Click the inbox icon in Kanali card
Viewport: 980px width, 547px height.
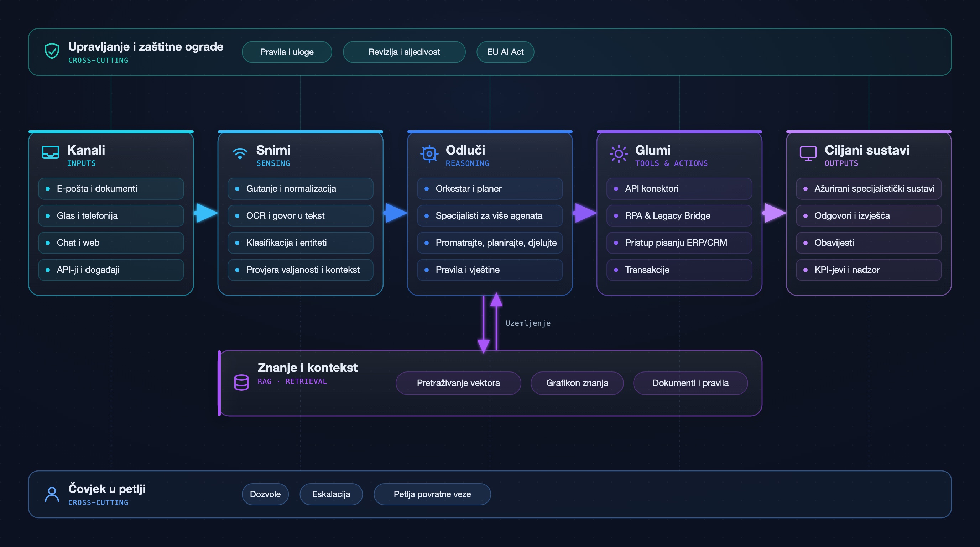pyautogui.click(x=50, y=152)
